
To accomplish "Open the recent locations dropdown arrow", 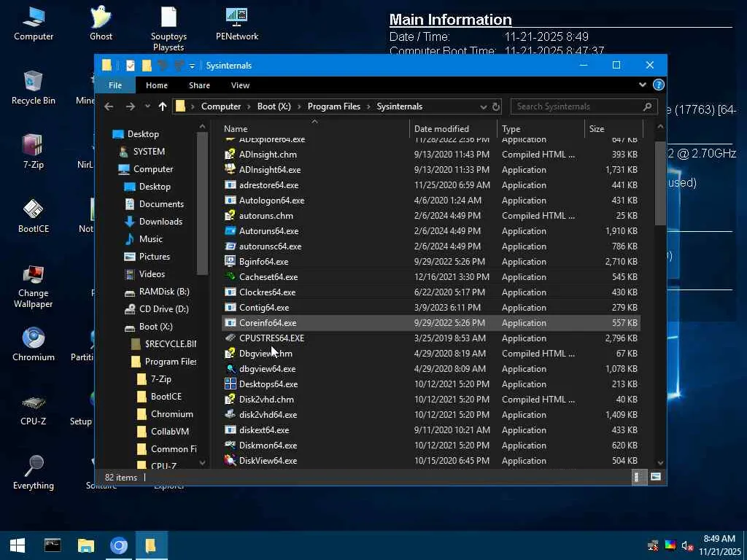I will 147,106.
